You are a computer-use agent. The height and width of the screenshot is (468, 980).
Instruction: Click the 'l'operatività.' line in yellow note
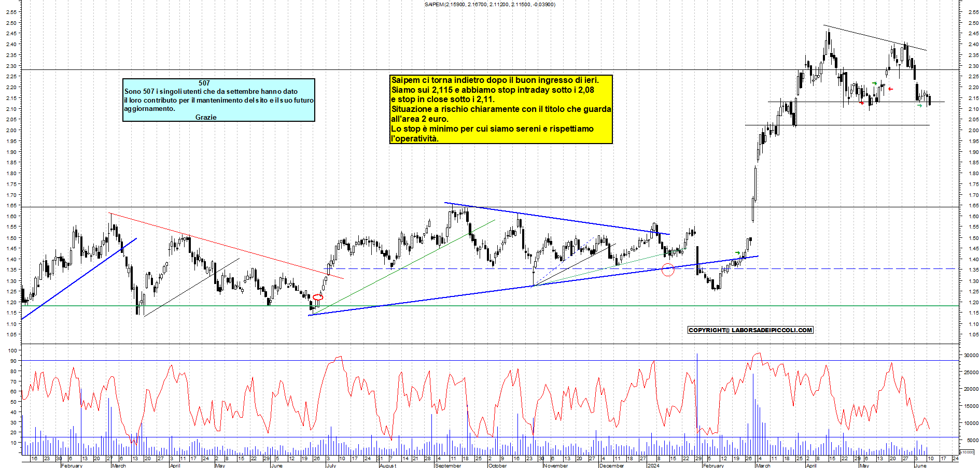point(415,138)
